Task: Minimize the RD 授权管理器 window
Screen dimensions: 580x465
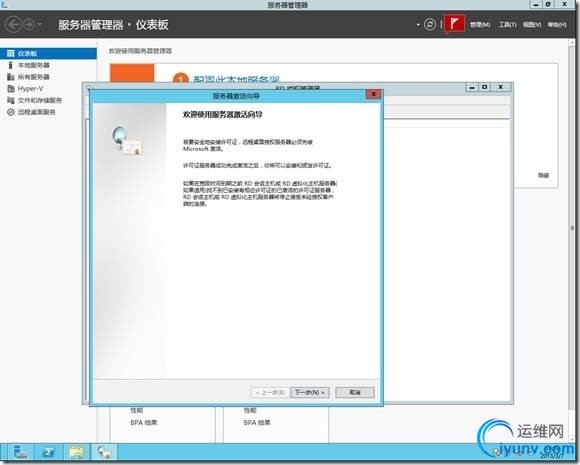Action: (x=472, y=88)
